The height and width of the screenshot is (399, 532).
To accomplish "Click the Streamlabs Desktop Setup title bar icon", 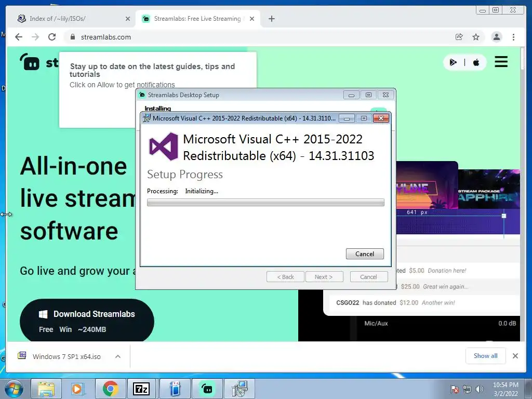I will point(142,95).
